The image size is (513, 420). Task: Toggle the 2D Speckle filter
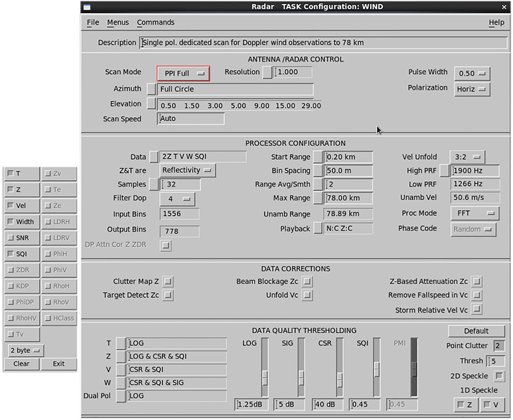tap(499, 376)
